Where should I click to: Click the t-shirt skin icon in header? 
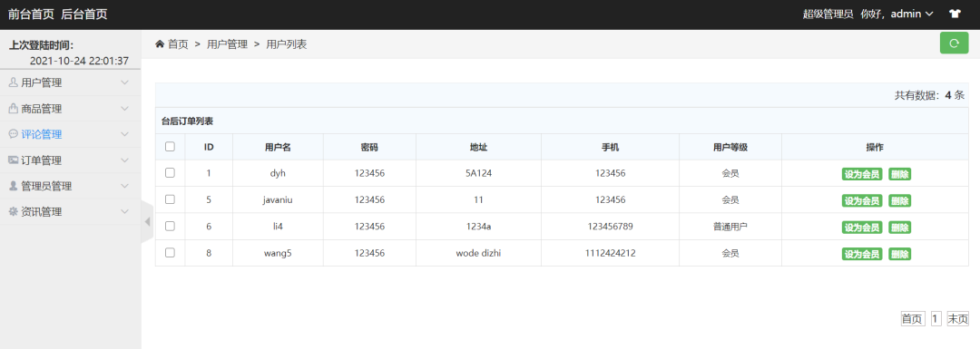955,14
